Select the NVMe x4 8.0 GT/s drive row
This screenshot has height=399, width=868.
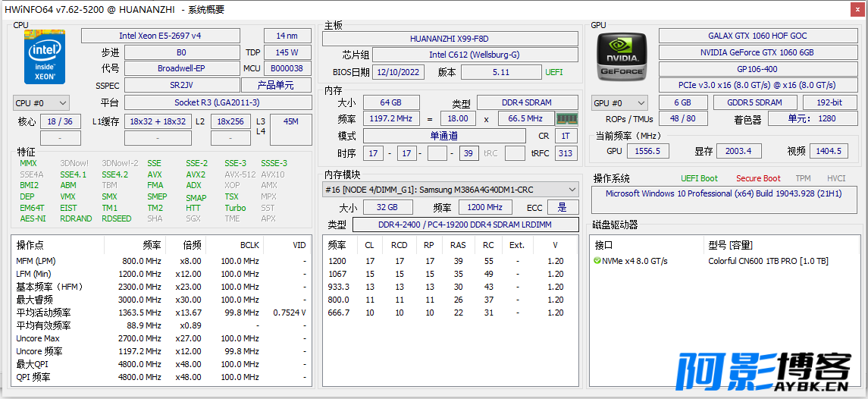pos(724,261)
